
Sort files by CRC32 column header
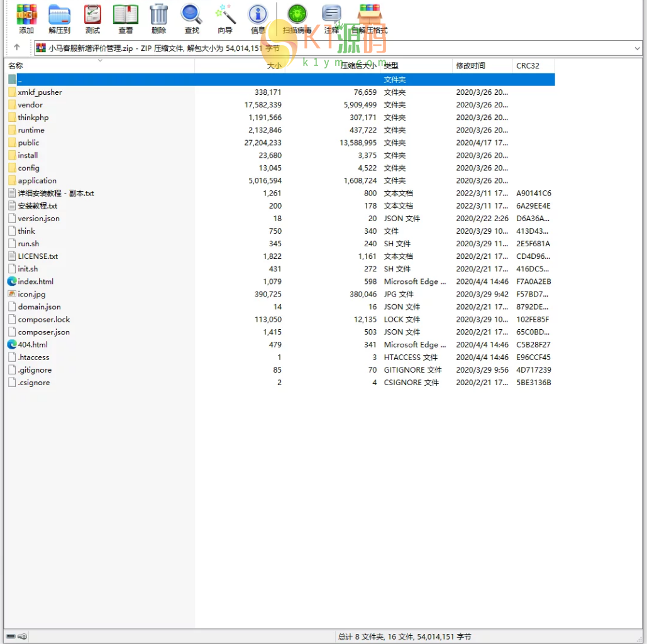[x=528, y=65]
